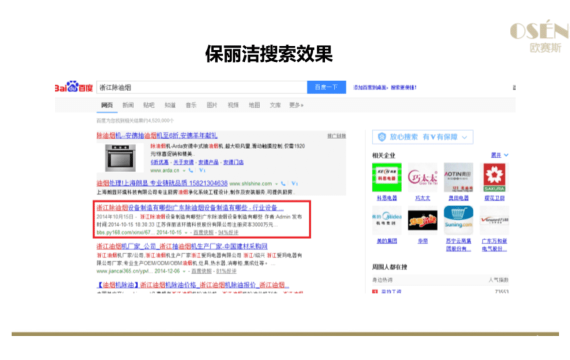The image size is (570, 360).
Task: Switch to the 地图 tab
Action: click(254, 105)
